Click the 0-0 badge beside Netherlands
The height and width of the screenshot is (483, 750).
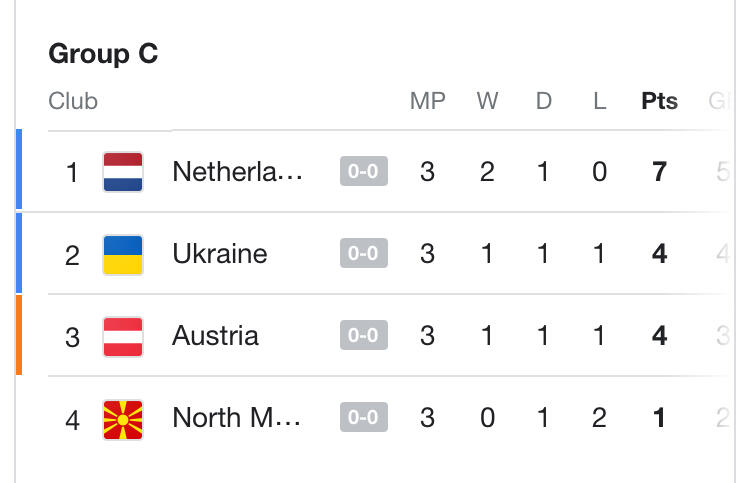tap(362, 172)
